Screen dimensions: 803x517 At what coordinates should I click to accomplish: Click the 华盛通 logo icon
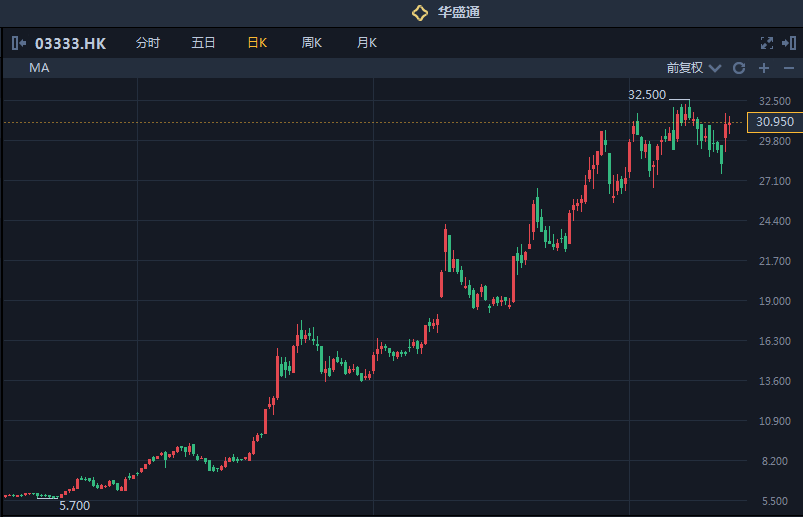click(420, 13)
